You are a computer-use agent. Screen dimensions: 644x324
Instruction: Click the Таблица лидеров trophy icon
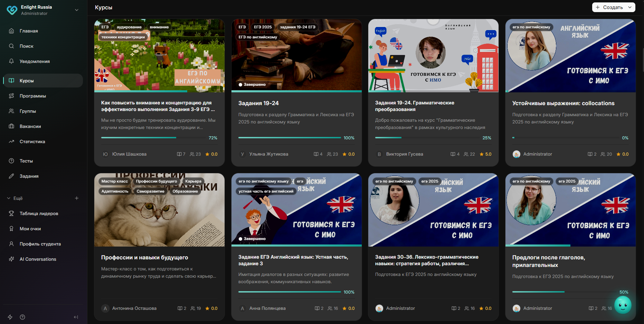point(11,213)
